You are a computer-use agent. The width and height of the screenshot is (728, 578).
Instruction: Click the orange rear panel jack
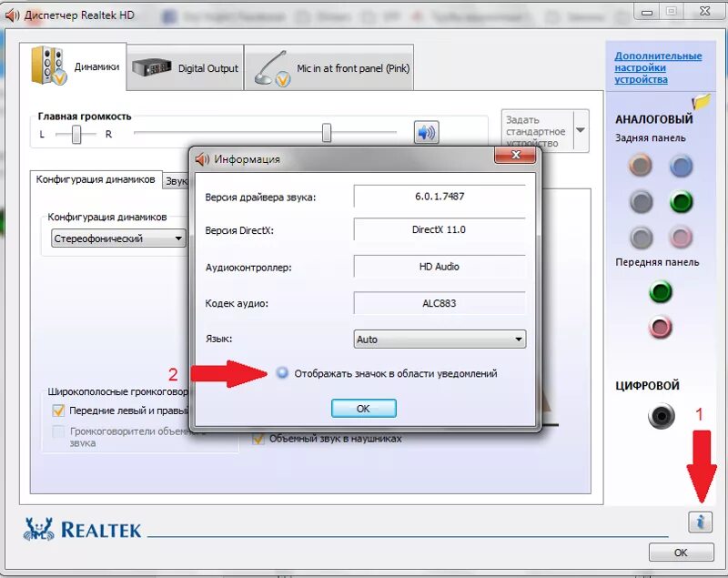(641, 166)
